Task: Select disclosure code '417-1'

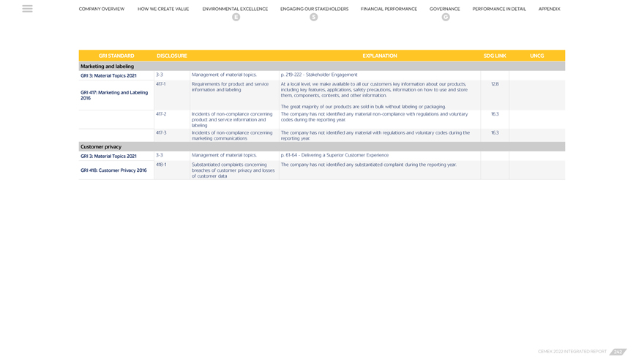Action: pyautogui.click(x=160, y=83)
